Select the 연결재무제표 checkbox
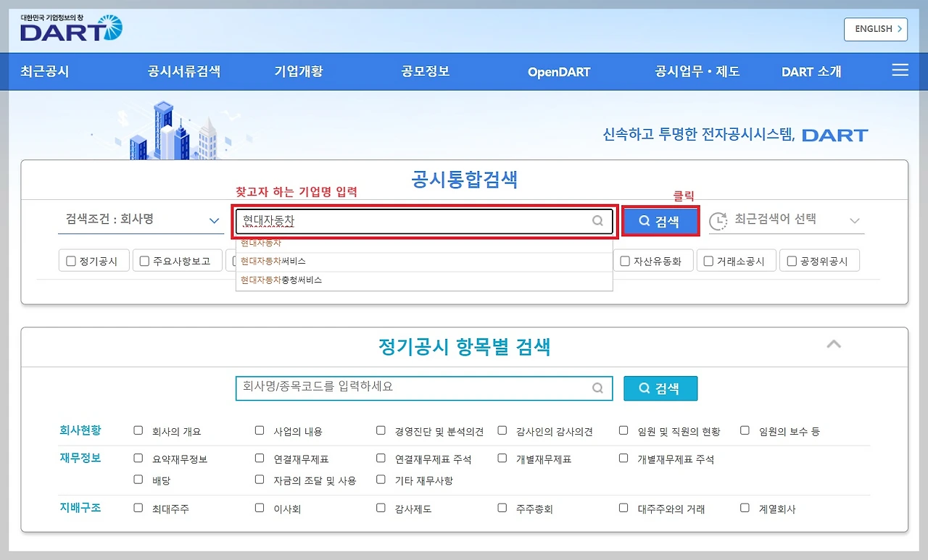The image size is (928, 560). pyautogui.click(x=260, y=458)
